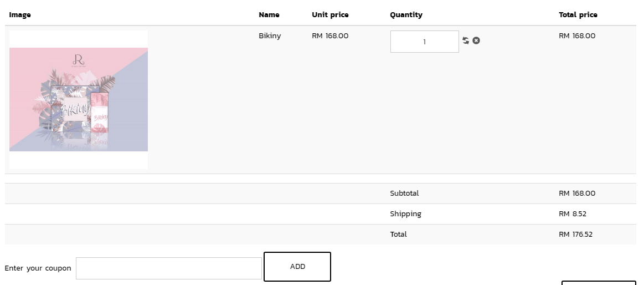
Task: Click the "Enter your coupon" label
Action: click(38, 268)
